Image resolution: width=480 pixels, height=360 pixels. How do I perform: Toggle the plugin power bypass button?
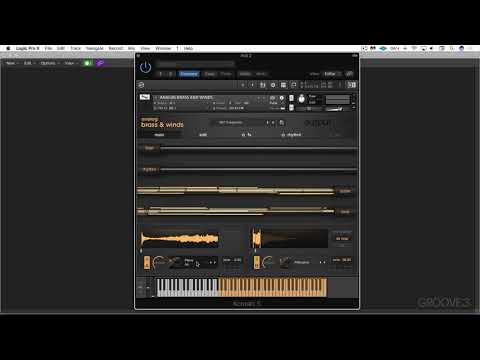(145, 68)
